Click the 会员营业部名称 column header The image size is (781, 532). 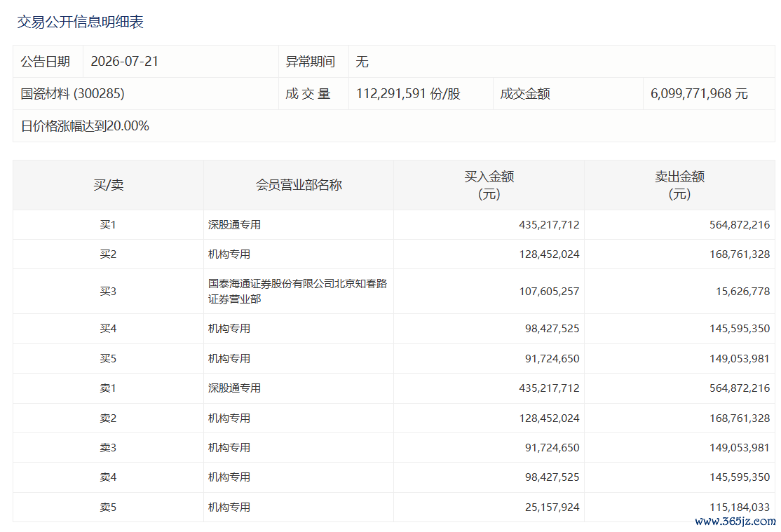pos(299,185)
